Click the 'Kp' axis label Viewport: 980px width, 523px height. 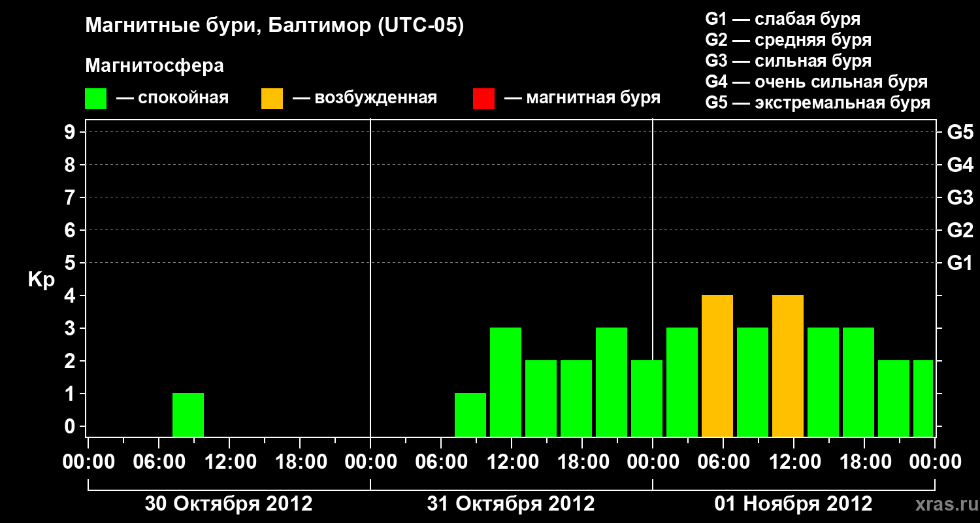[x=42, y=280]
